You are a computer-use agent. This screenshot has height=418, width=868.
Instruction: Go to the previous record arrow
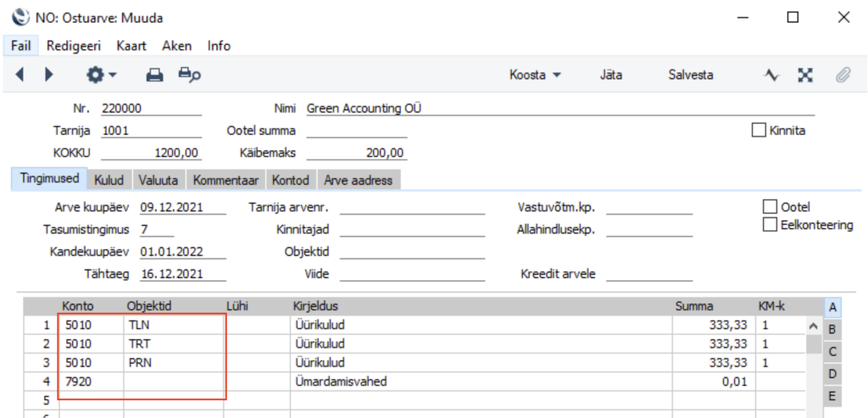(x=20, y=75)
